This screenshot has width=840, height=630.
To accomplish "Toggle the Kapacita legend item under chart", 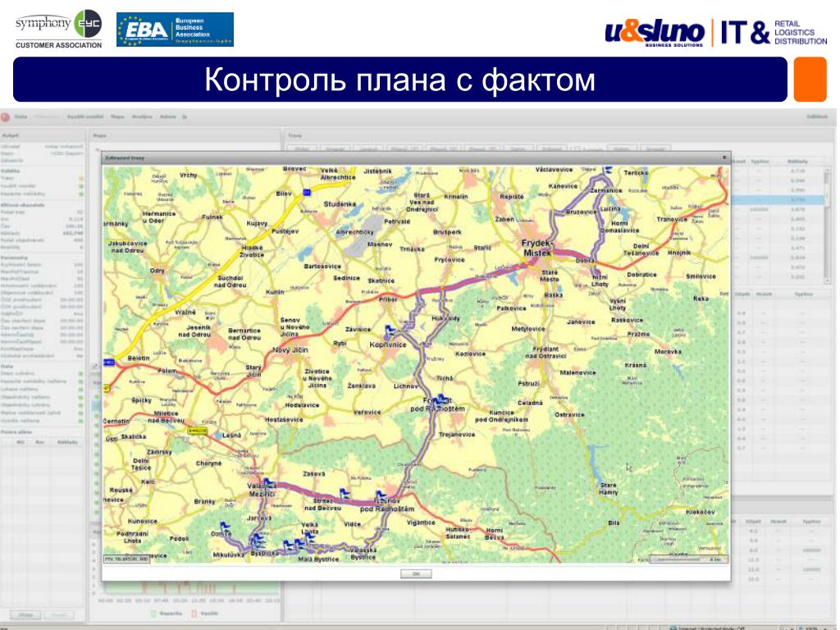I will tap(166, 614).
